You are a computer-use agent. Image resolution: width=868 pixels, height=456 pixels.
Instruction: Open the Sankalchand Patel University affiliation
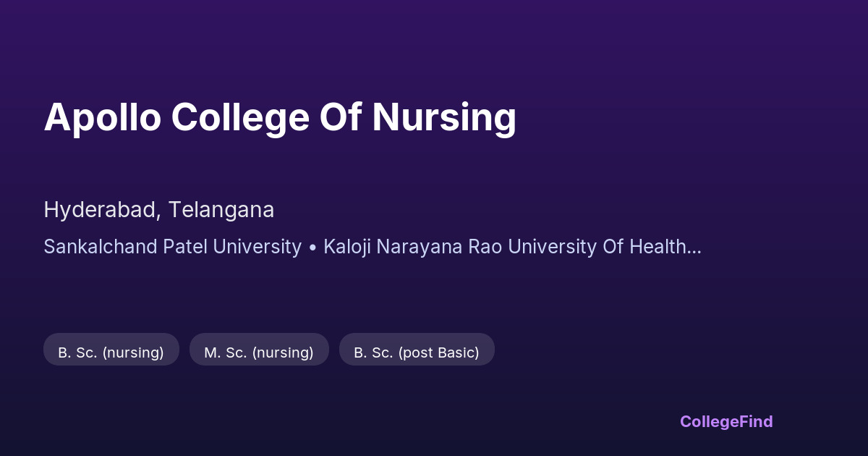pos(172,247)
